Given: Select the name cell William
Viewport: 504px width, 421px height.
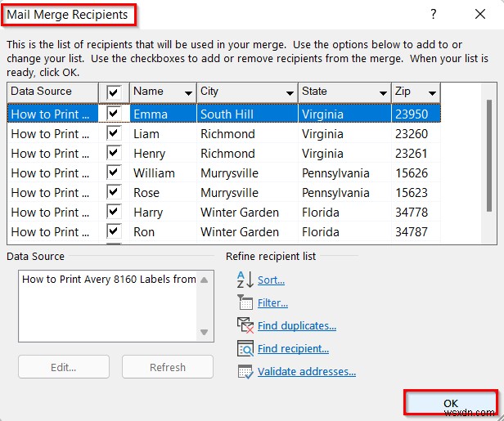Looking at the screenshot, I should tap(164, 172).
